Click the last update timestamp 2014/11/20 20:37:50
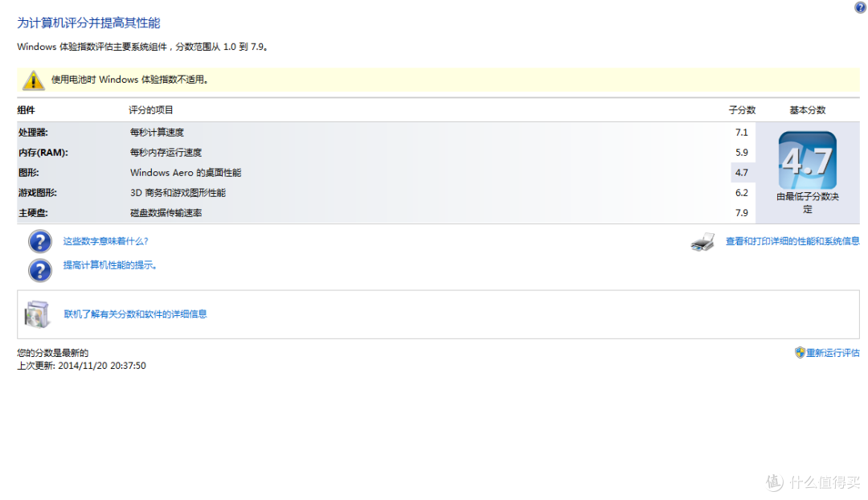Viewport: 868px width, 500px height. pos(102,366)
